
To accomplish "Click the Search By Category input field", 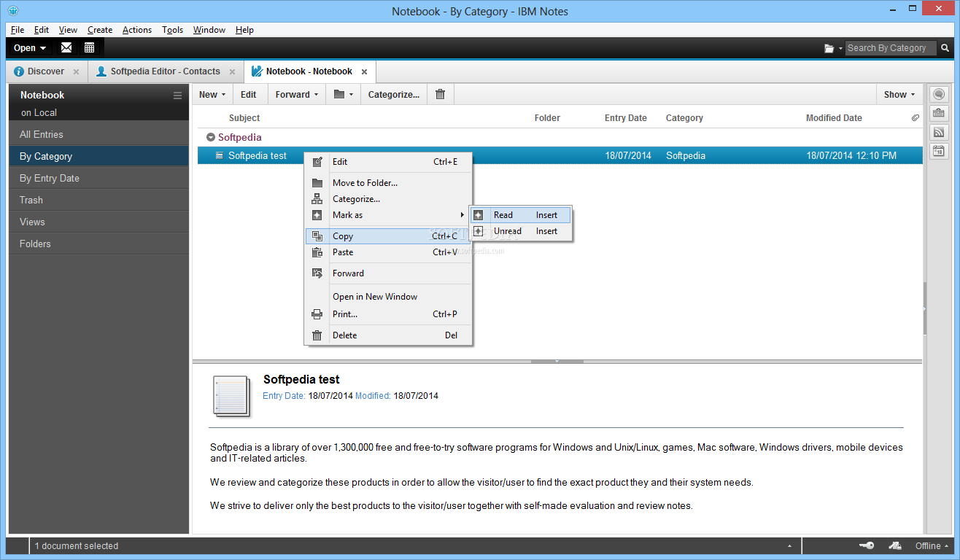I will [x=891, y=48].
